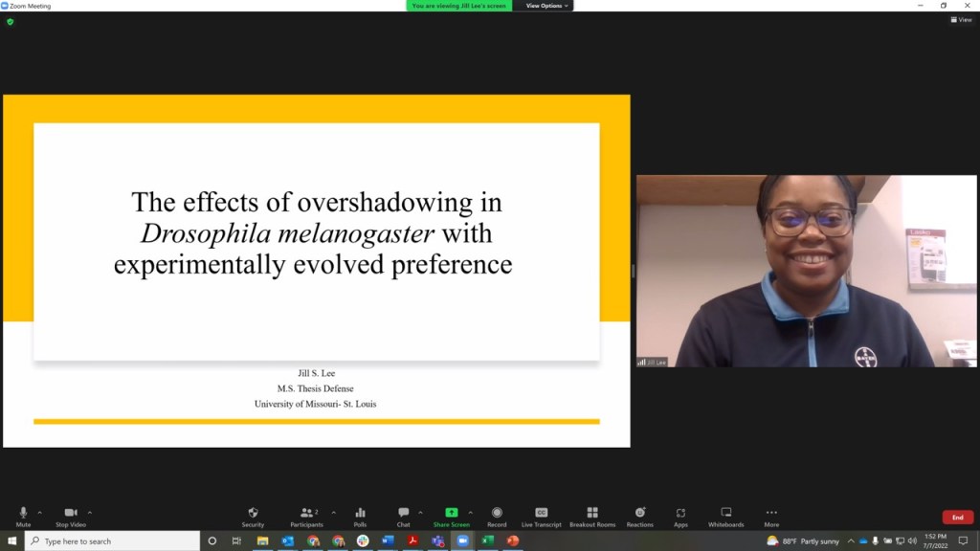The image size is (980, 551).
Task: Open Zoom Apps
Action: pyautogui.click(x=680, y=515)
